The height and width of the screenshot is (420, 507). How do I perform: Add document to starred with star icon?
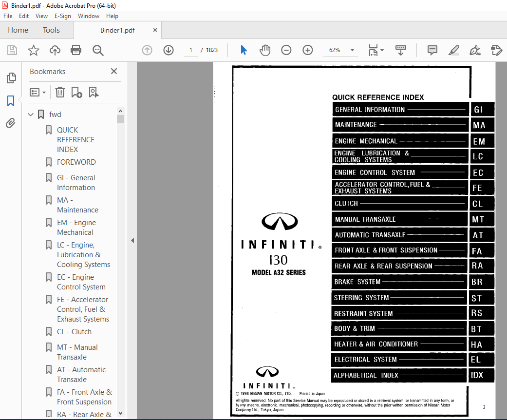coord(33,50)
